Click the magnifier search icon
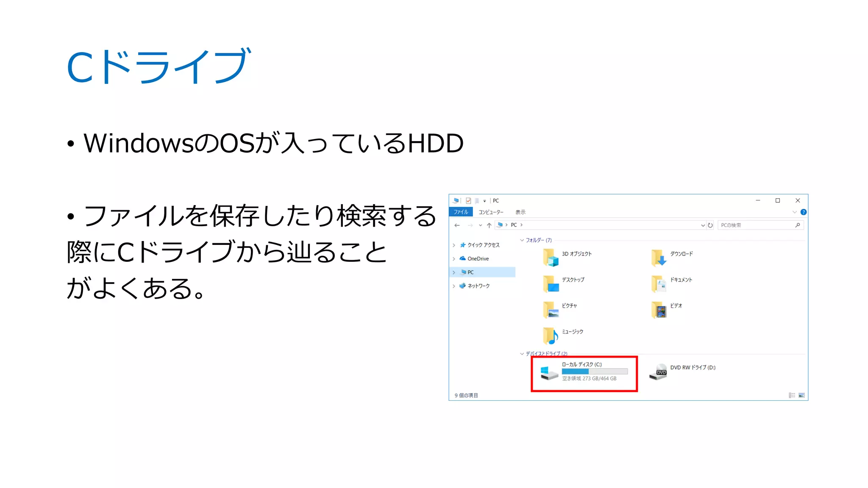Image resolution: width=868 pixels, height=488 pixels. click(x=798, y=225)
